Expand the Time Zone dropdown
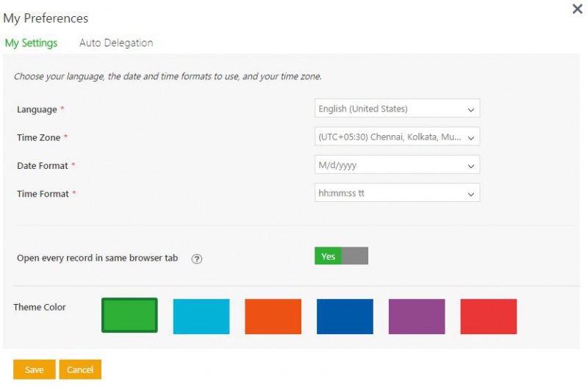Screen dimensions: 588x387 [397, 137]
